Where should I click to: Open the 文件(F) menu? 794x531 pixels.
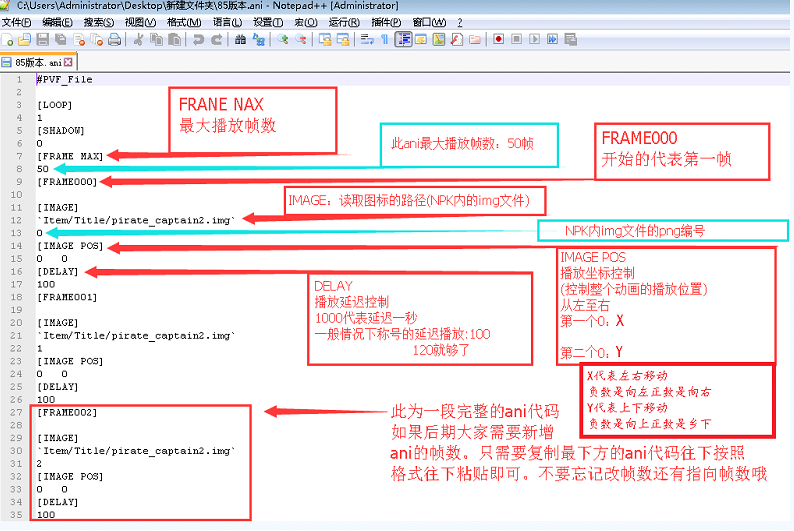tap(17, 22)
